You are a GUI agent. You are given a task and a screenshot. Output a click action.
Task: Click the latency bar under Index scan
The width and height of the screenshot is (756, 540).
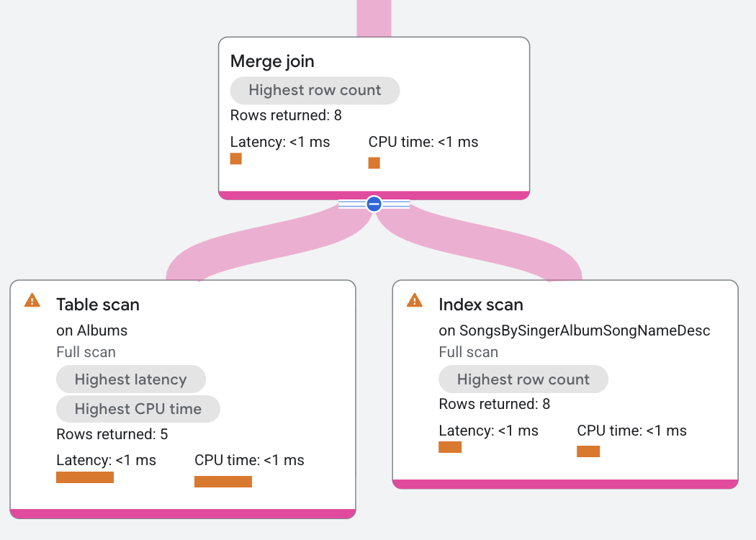(450, 446)
